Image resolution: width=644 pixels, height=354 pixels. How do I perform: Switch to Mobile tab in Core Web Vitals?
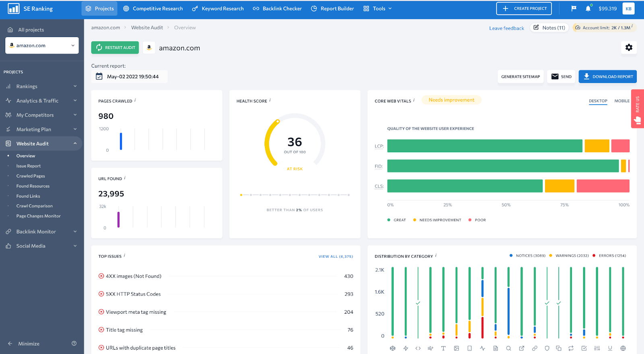point(622,101)
